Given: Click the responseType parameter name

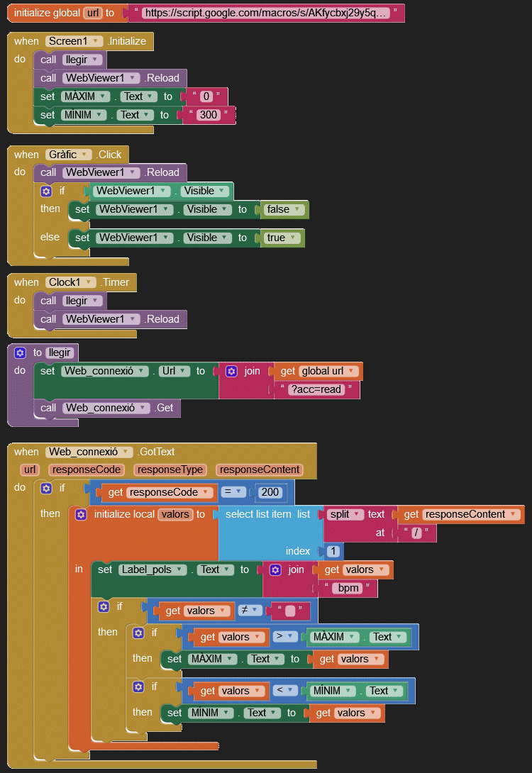Looking at the screenshot, I should point(170,469).
